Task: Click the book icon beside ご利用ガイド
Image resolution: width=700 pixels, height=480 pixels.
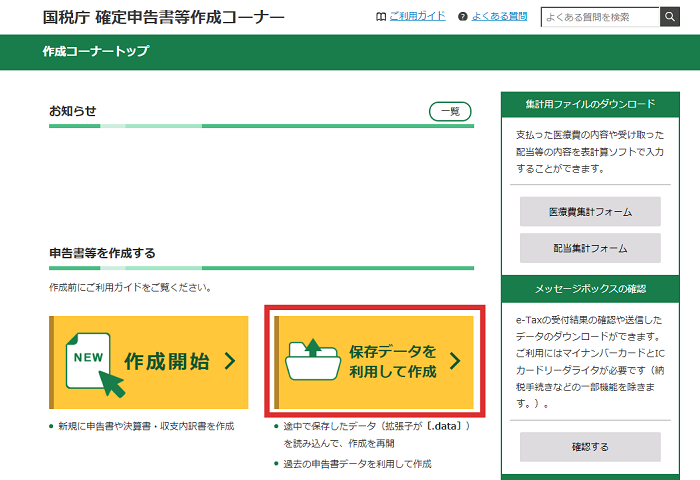Action: pos(380,17)
